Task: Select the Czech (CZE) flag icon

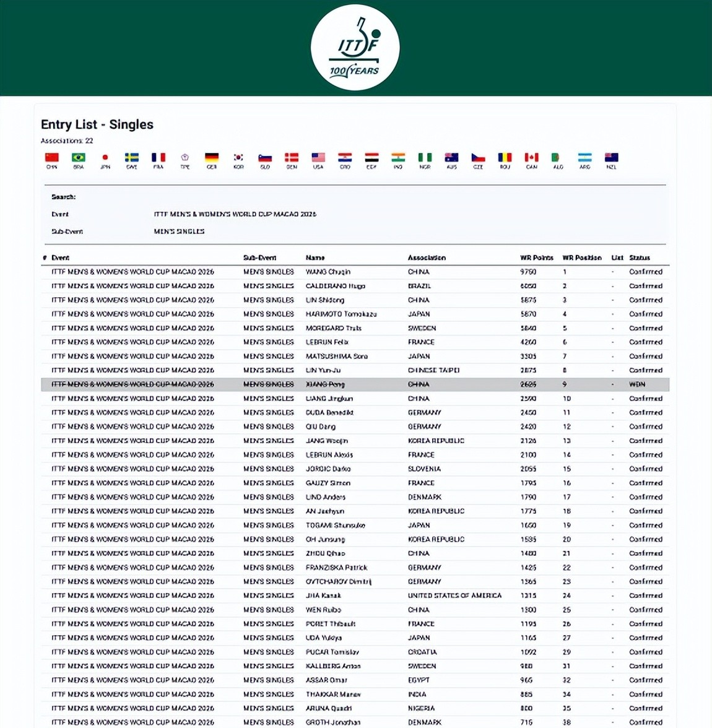Action: click(479, 157)
